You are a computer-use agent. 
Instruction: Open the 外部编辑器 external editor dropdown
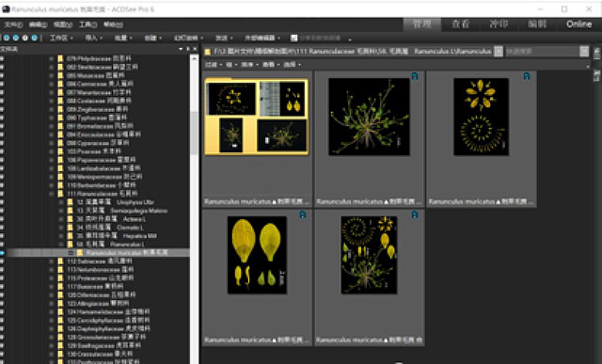pyautogui.click(x=262, y=38)
